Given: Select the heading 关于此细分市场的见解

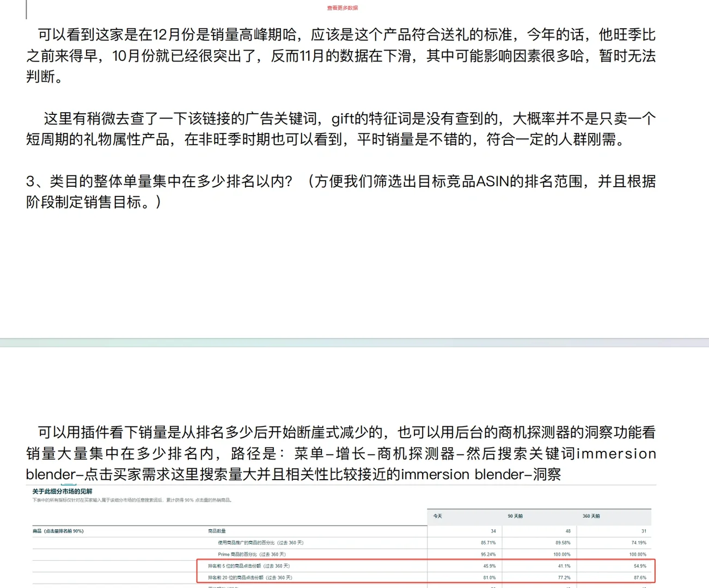Looking at the screenshot, I should (x=62, y=491).
